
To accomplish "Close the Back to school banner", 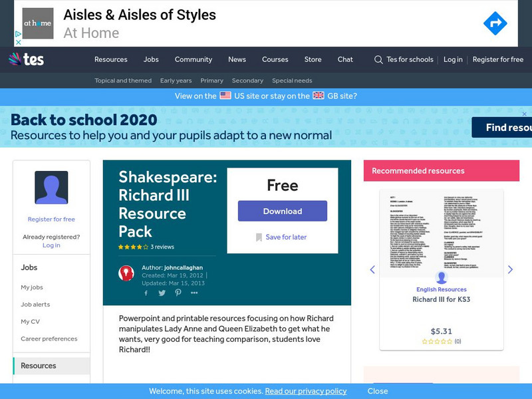I will point(524,114).
